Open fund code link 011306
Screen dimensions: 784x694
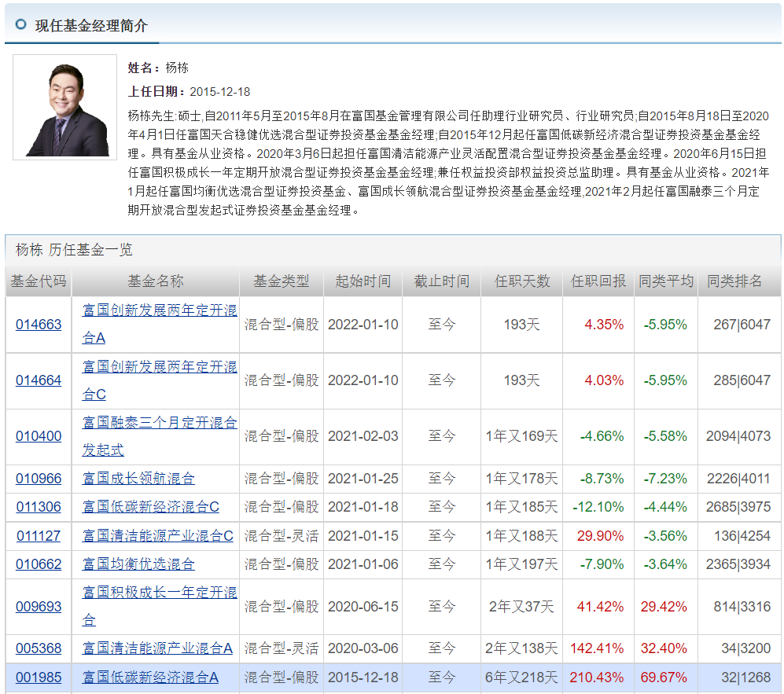tap(36, 507)
